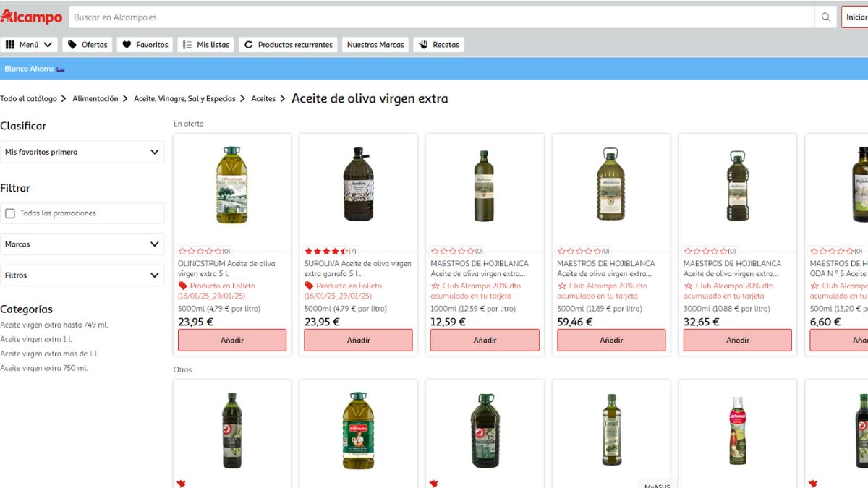The width and height of the screenshot is (868, 488).
Task: Select category Aceite virgen extra más de 1 L
Action: click(49, 354)
